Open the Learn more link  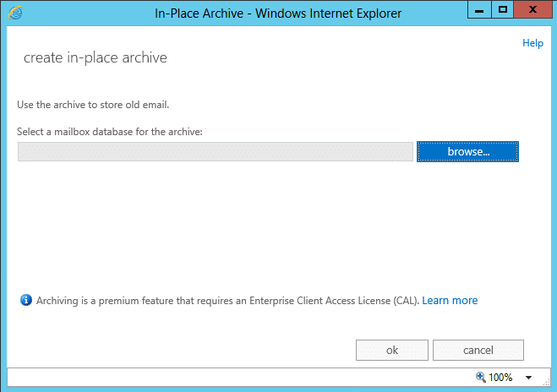(x=450, y=301)
